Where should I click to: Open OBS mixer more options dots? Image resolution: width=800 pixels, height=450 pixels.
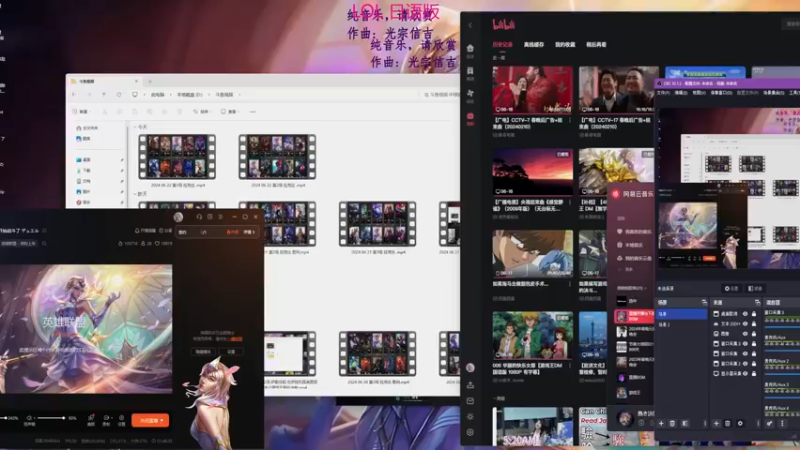click(x=782, y=423)
